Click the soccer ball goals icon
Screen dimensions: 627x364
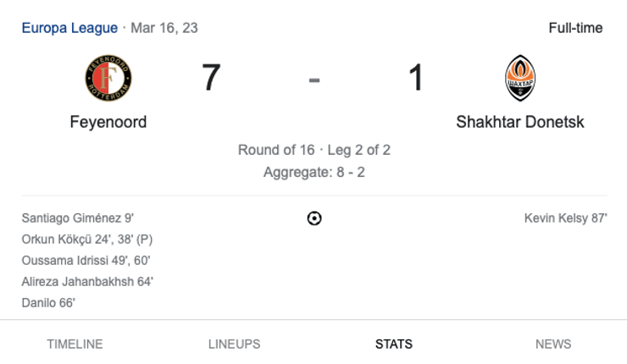click(314, 218)
